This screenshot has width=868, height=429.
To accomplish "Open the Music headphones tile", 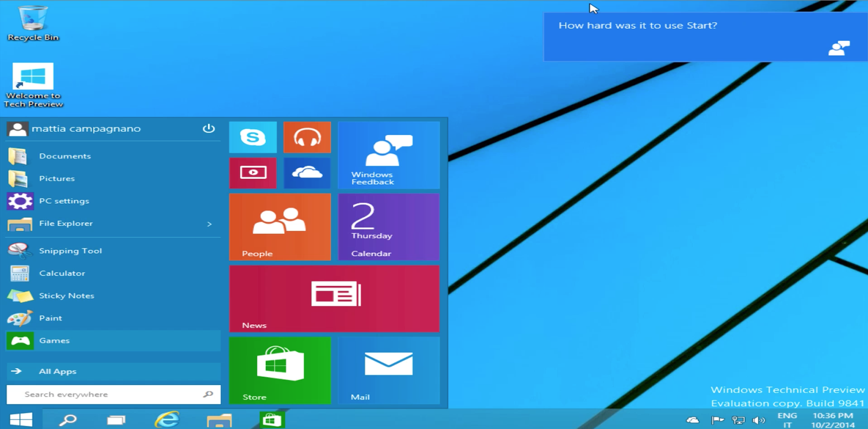I will pos(307,137).
